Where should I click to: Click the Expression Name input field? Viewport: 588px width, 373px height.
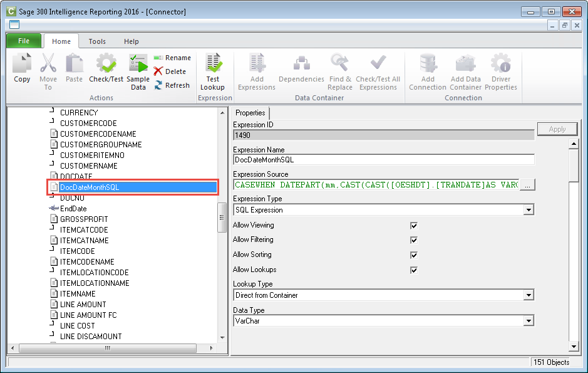tap(384, 160)
